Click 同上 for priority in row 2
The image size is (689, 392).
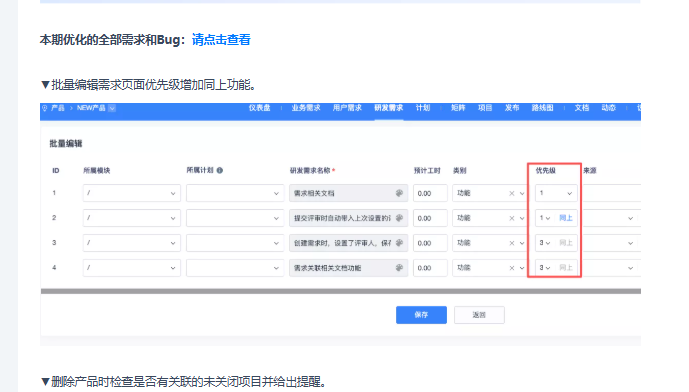(566, 218)
